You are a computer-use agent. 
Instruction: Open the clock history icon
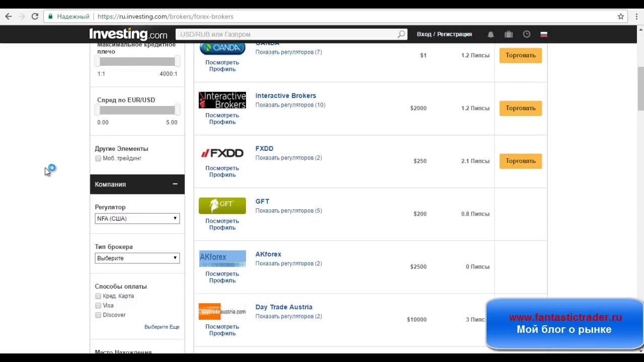(x=527, y=34)
